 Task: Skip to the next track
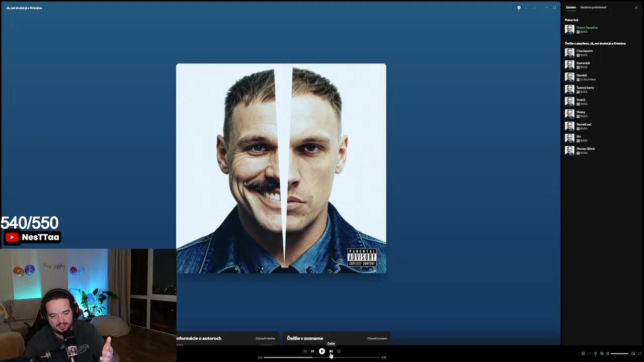(331, 351)
